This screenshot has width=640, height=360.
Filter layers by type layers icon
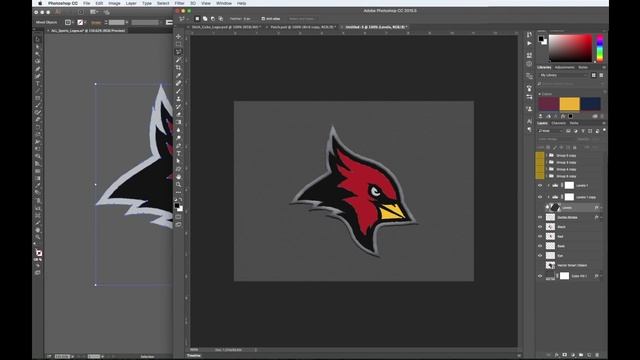click(583, 131)
